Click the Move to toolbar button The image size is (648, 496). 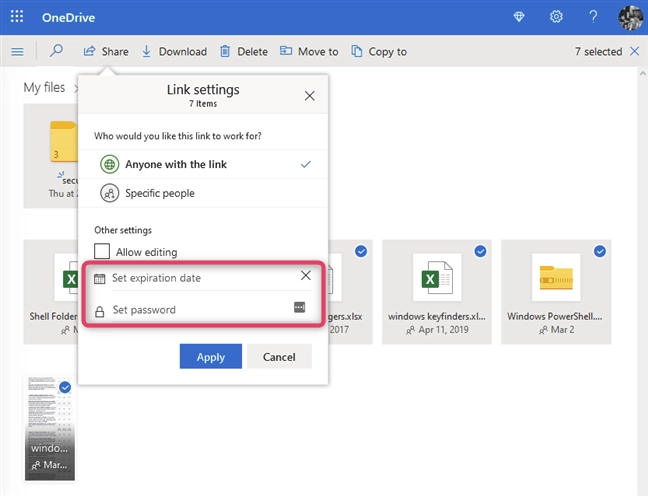(x=309, y=52)
